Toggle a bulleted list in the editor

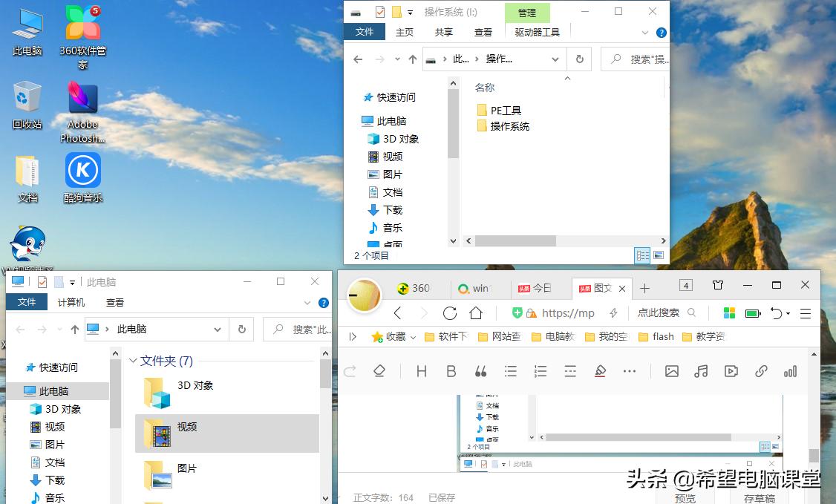(x=511, y=371)
